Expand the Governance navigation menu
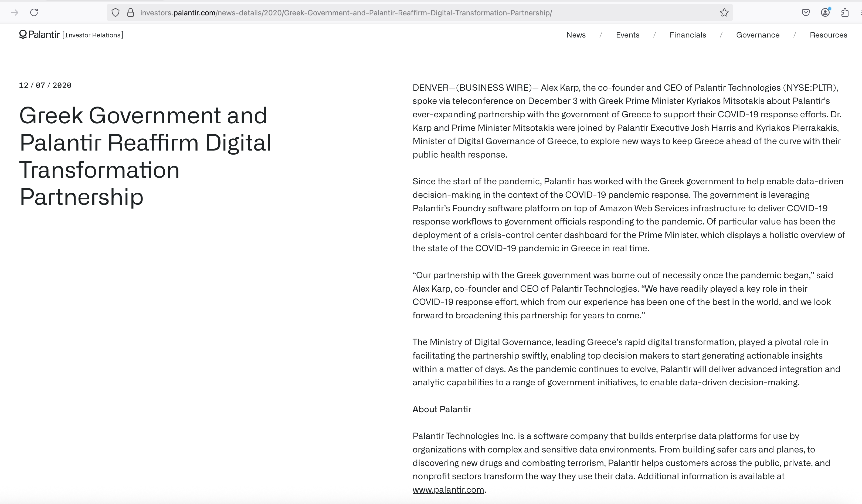This screenshot has width=862, height=504. [x=758, y=35]
